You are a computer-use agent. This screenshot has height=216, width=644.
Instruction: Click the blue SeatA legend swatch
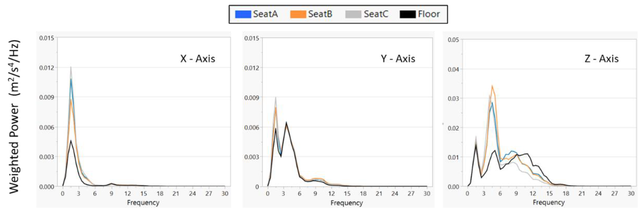(x=243, y=14)
